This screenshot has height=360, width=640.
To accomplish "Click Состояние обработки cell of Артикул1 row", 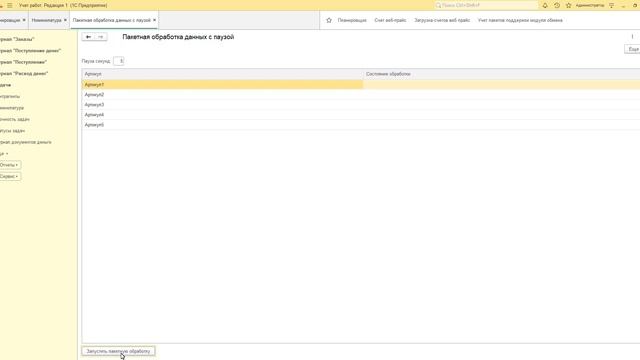I will pos(502,84).
